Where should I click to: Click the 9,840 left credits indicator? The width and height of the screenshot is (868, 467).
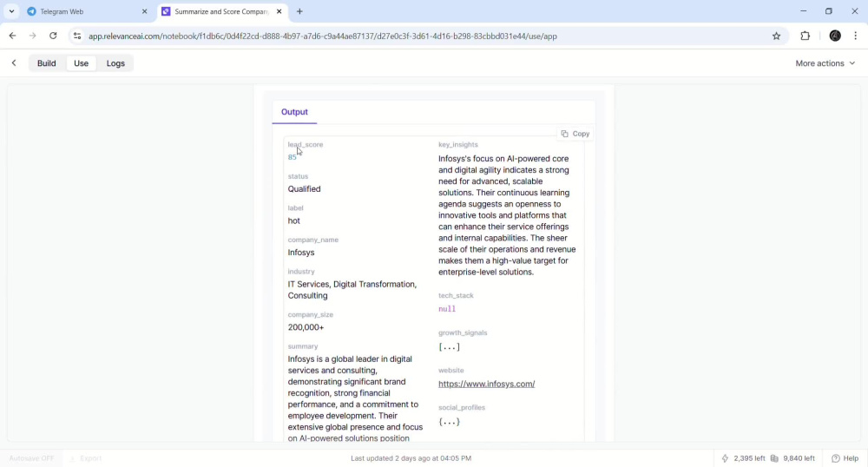pos(792,458)
